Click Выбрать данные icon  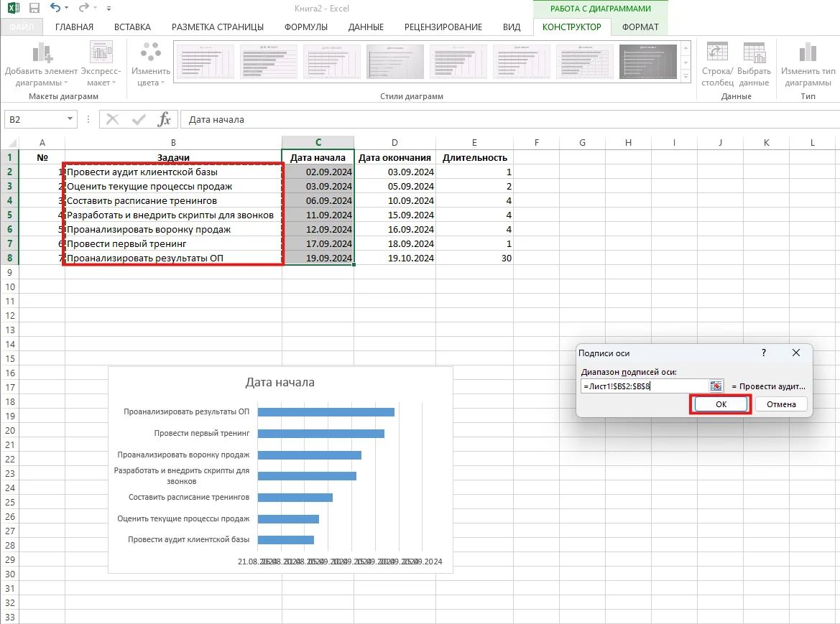pos(754,52)
